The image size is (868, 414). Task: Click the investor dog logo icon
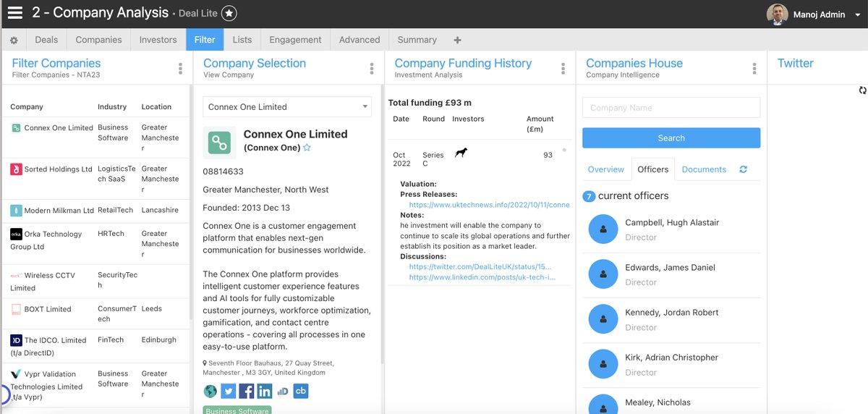coord(461,153)
